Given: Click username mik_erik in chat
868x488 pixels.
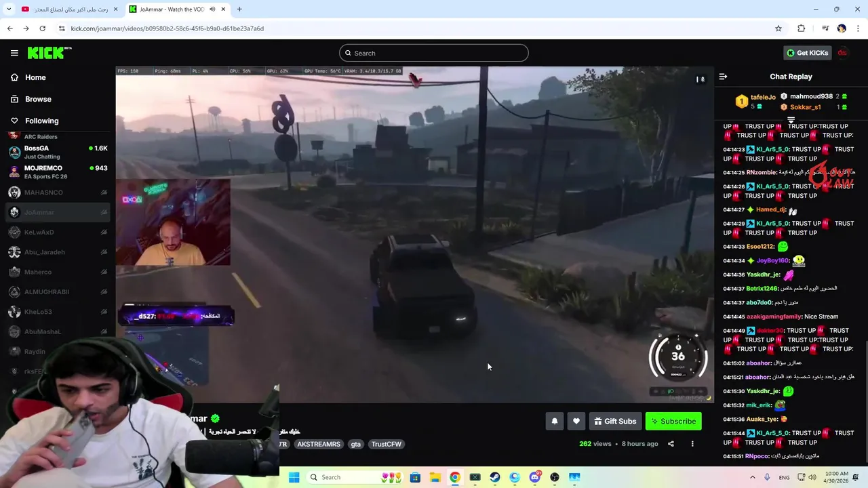Looking at the screenshot, I should point(759,405).
